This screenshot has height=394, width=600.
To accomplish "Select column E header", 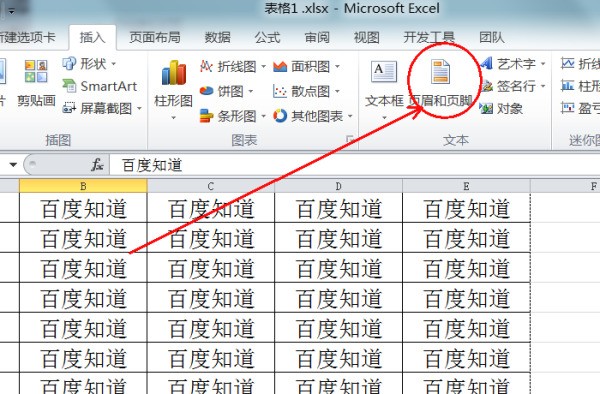I will point(466,186).
